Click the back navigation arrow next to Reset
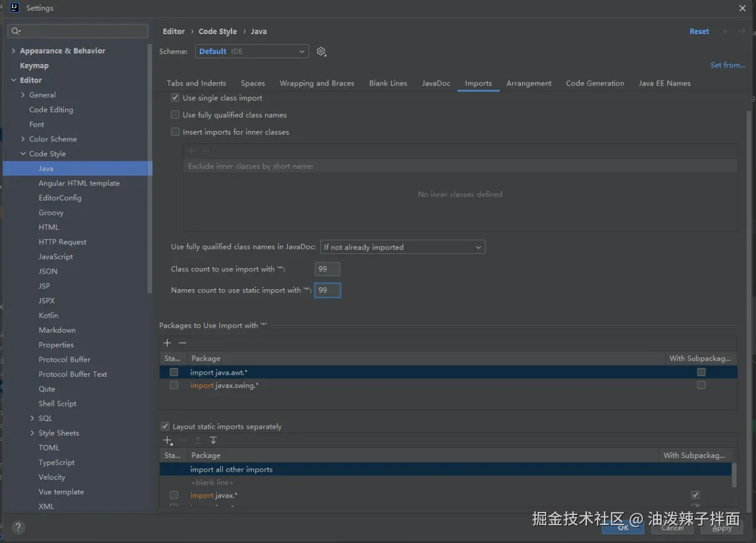Viewport: 756px width, 543px height. click(x=726, y=32)
